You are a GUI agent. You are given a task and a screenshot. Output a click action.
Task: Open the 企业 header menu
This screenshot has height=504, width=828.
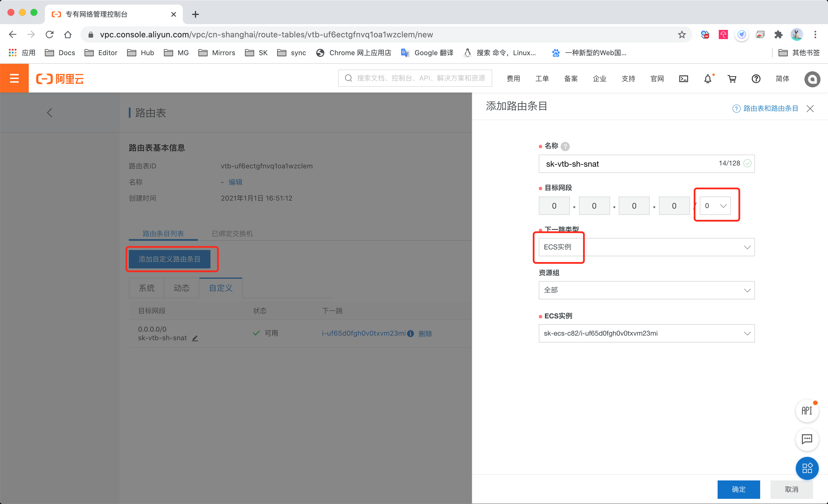[599, 78]
